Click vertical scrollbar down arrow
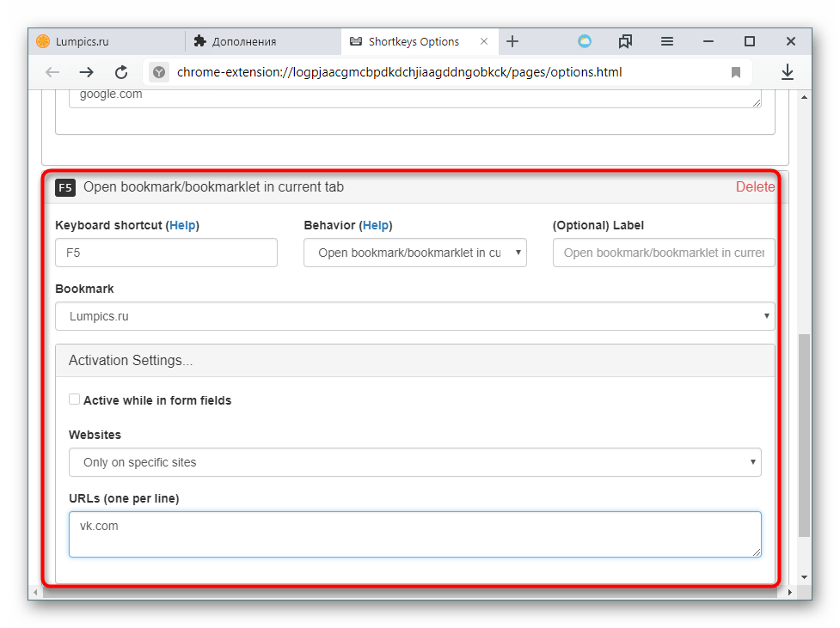The width and height of the screenshot is (840, 628). (x=804, y=577)
